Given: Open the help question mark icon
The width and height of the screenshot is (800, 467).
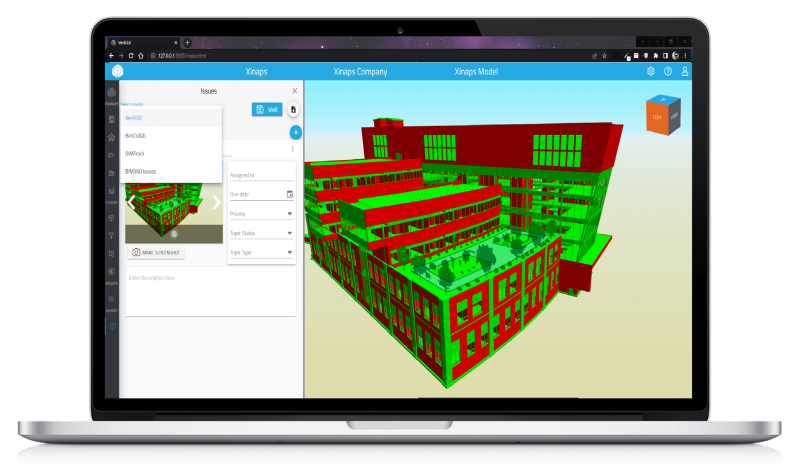Looking at the screenshot, I should pos(668,71).
